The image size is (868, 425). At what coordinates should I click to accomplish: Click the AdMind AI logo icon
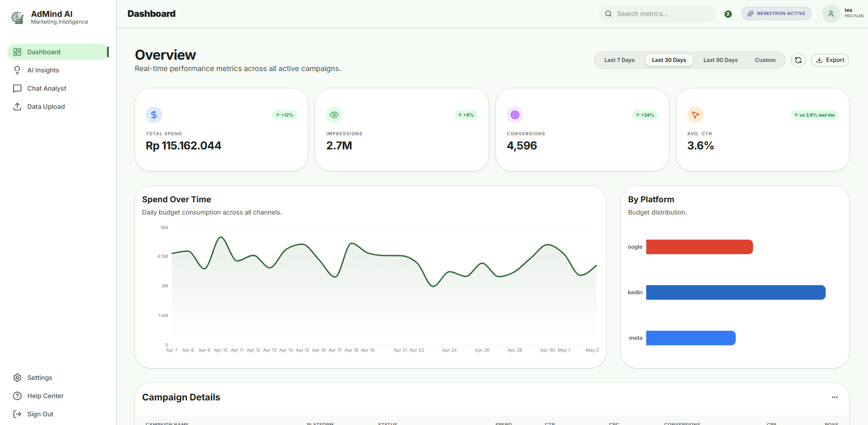click(17, 18)
